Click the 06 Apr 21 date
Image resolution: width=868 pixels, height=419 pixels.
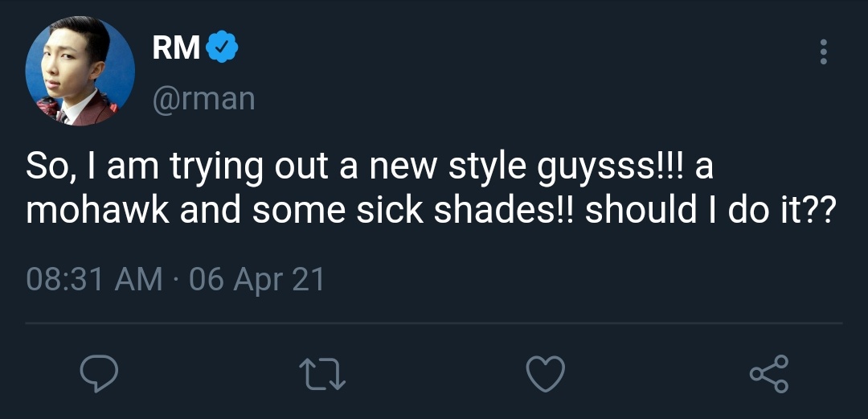(x=256, y=280)
